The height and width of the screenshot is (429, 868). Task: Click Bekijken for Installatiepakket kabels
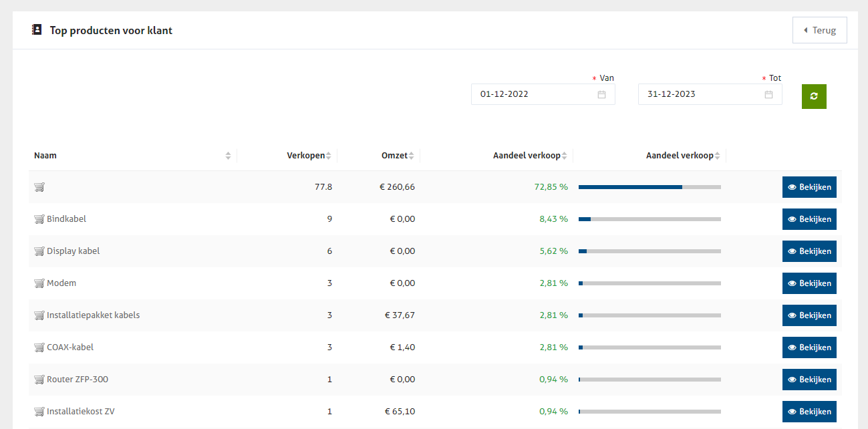click(809, 315)
